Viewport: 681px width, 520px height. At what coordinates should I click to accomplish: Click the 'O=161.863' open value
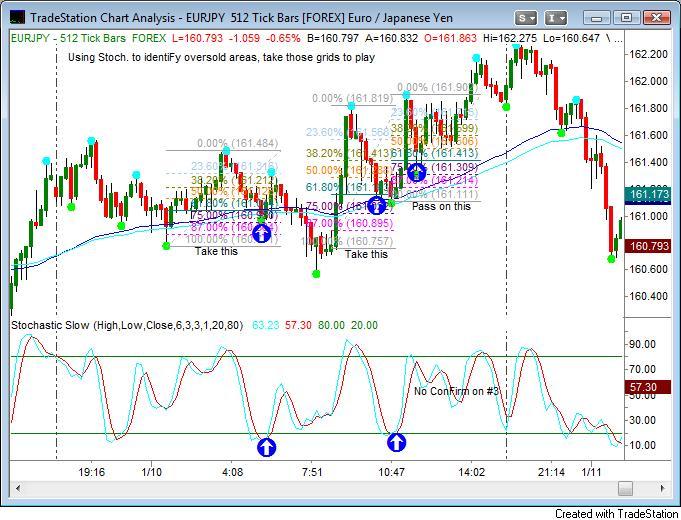[450, 38]
